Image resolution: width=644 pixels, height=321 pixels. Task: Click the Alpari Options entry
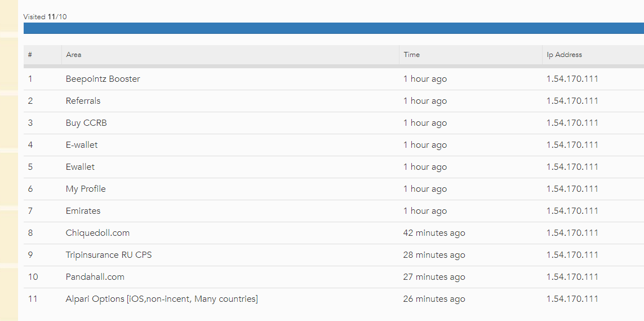(x=162, y=299)
